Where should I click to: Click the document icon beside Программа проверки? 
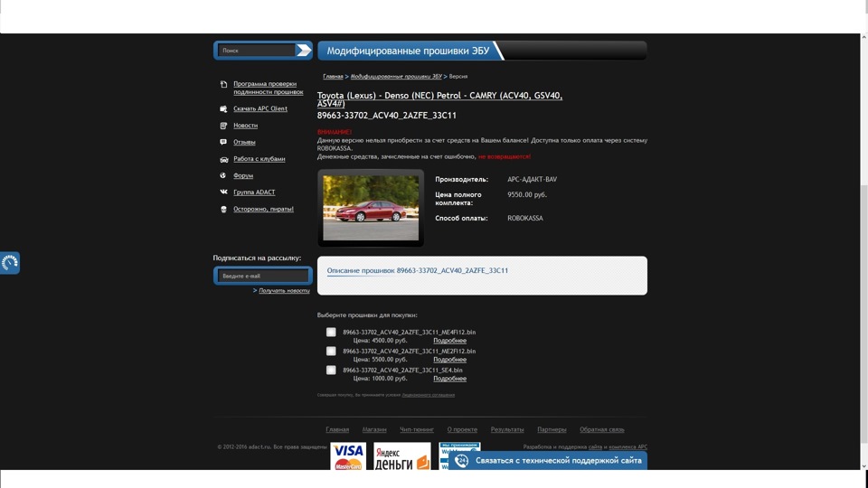(223, 84)
